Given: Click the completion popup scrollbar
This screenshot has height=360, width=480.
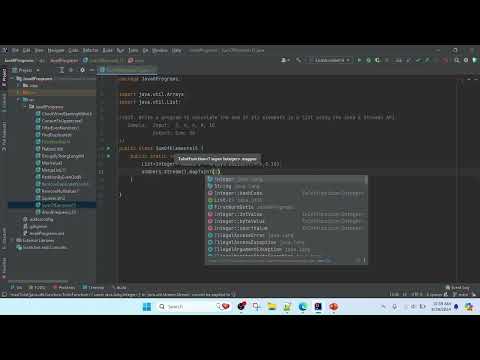Looking at the screenshot, I should [x=366, y=180].
